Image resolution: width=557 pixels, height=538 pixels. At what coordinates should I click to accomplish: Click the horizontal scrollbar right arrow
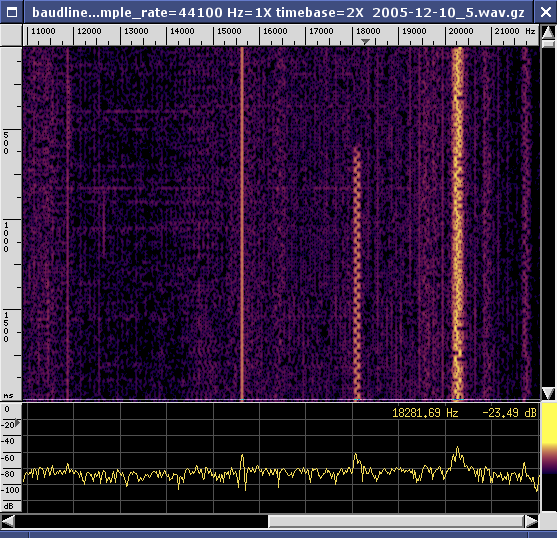tap(531, 522)
